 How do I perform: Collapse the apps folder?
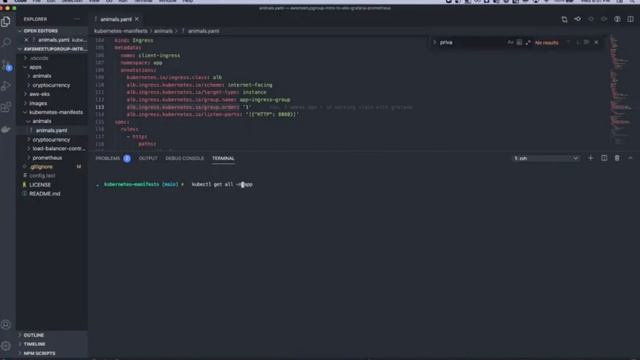tap(52, 67)
